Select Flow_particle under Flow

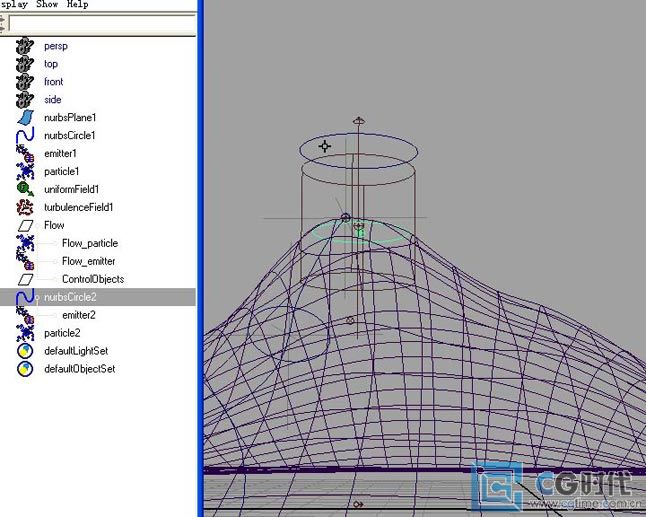[x=90, y=243]
